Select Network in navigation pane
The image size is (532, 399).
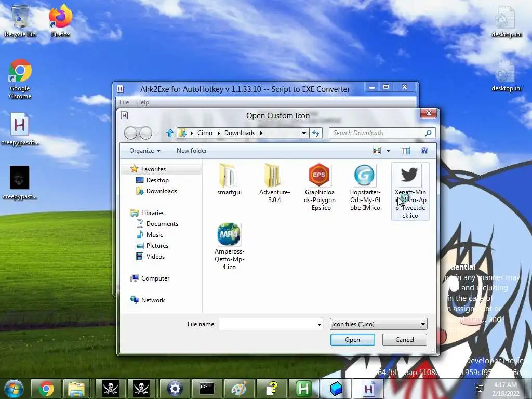pos(153,300)
